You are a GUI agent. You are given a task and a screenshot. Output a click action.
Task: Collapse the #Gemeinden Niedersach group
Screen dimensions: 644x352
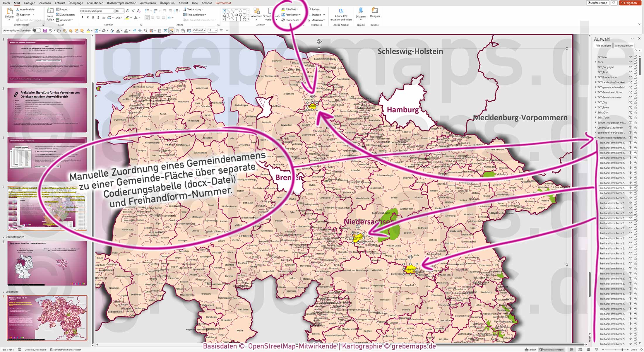pyautogui.click(x=595, y=137)
